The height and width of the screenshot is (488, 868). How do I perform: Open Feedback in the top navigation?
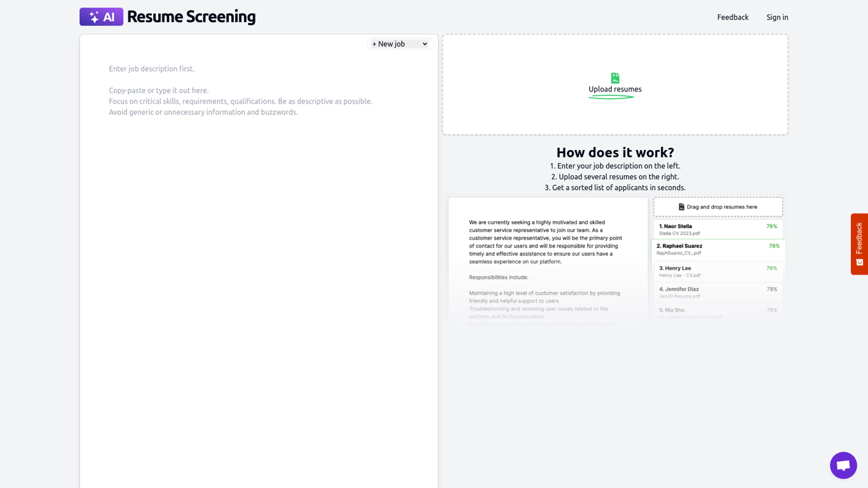(733, 17)
